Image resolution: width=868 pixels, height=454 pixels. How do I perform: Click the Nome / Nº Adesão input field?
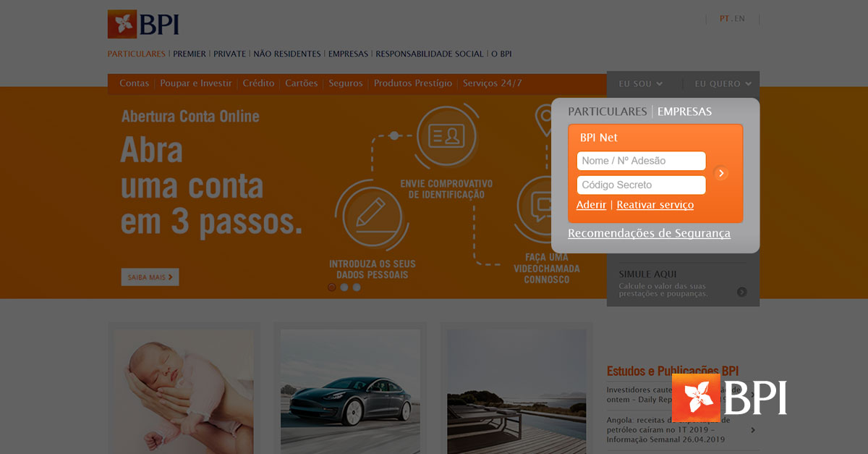pos(640,160)
